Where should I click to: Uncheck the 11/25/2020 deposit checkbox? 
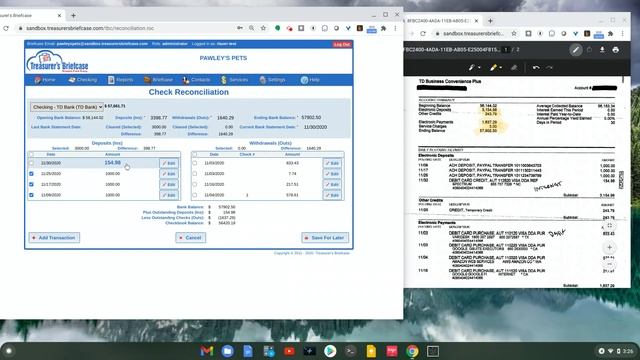click(x=31, y=173)
